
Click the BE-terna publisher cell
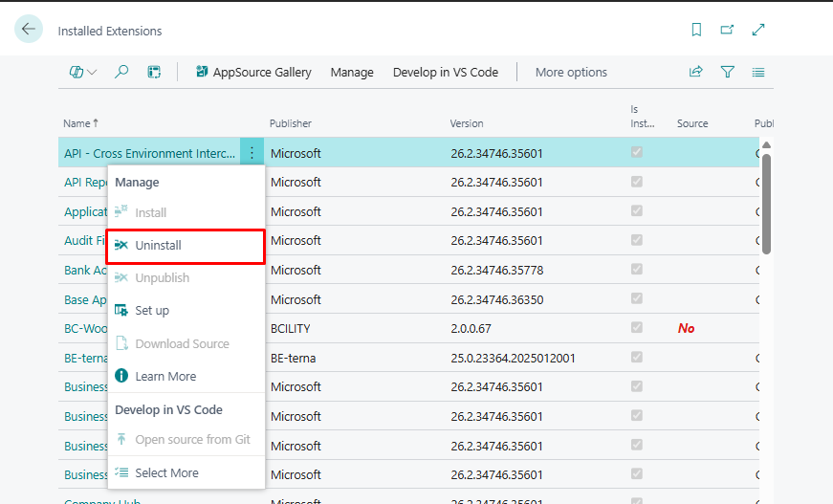tap(293, 358)
